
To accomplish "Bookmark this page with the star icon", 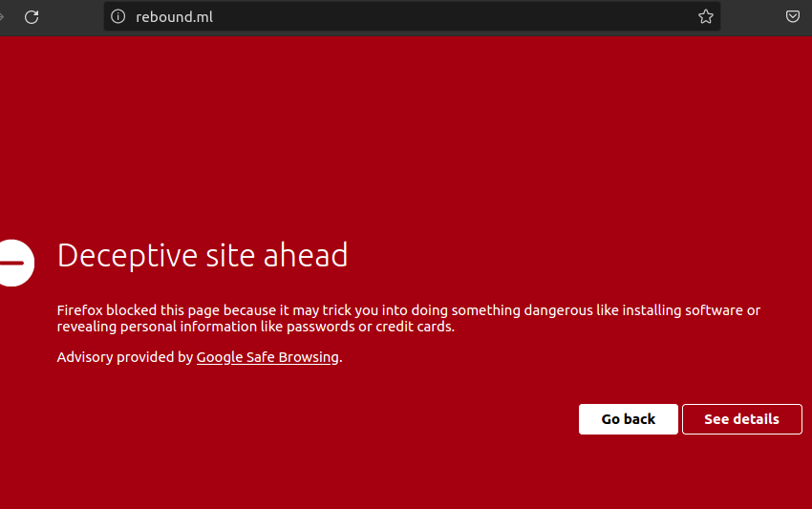I will tap(705, 16).
